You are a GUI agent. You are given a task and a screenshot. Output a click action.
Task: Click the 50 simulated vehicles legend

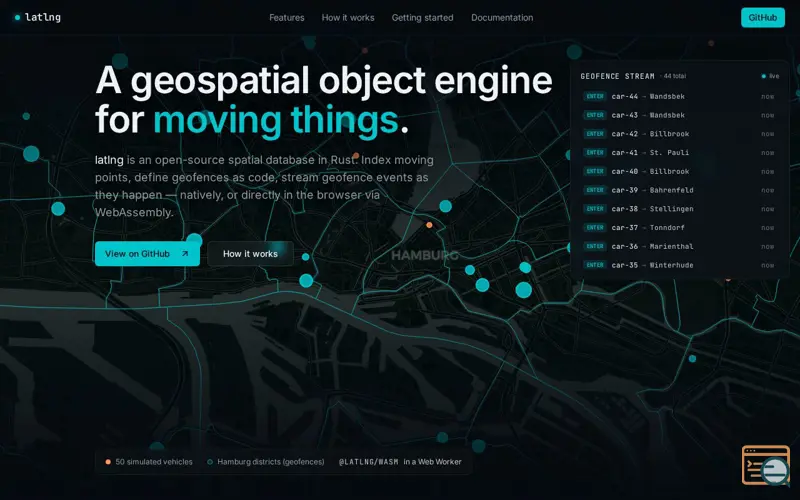tap(149, 462)
